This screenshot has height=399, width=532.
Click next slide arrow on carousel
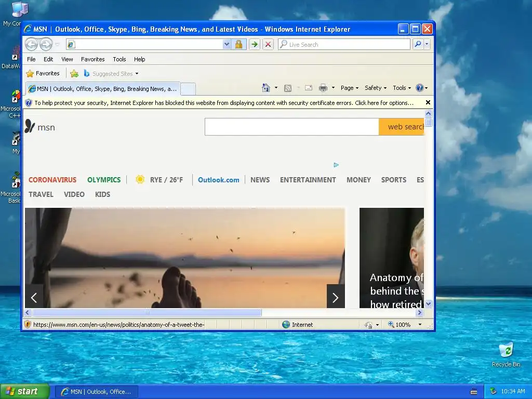[336, 297]
